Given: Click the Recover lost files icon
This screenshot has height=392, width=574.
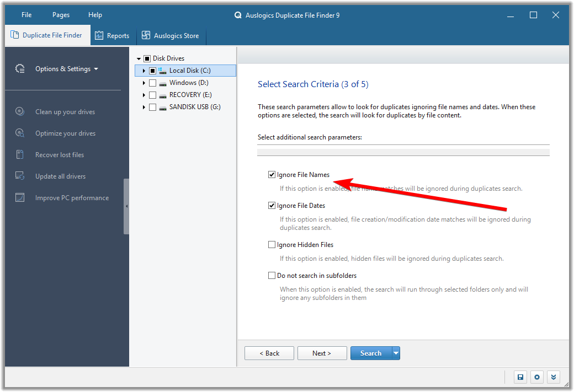Looking at the screenshot, I should click(x=20, y=154).
